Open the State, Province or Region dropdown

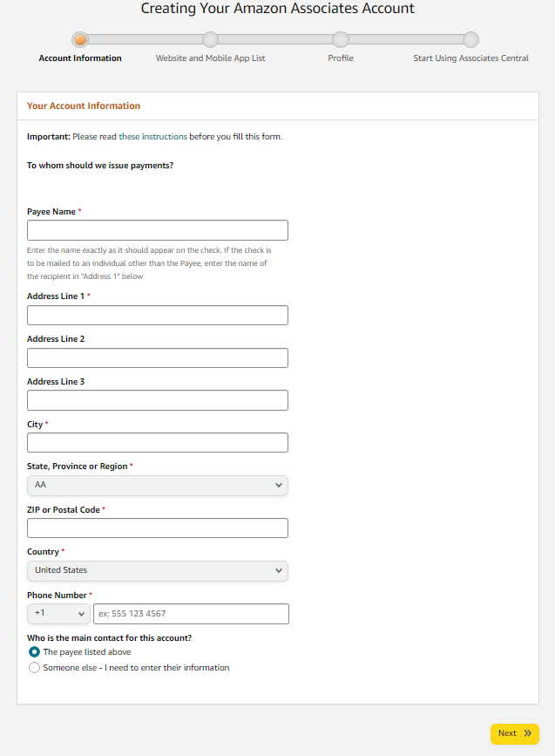point(157,485)
